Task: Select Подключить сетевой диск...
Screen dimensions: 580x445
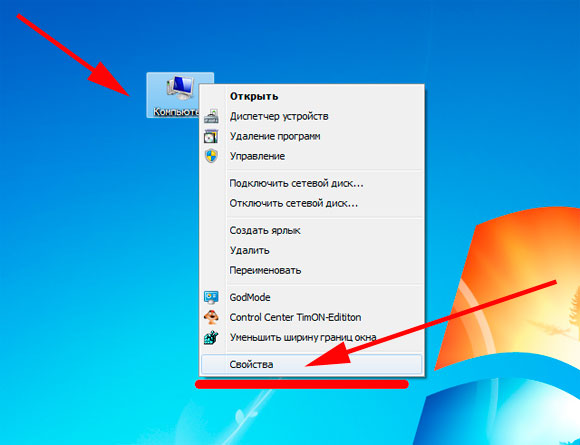Action: pyautogui.click(x=311, y=183)
